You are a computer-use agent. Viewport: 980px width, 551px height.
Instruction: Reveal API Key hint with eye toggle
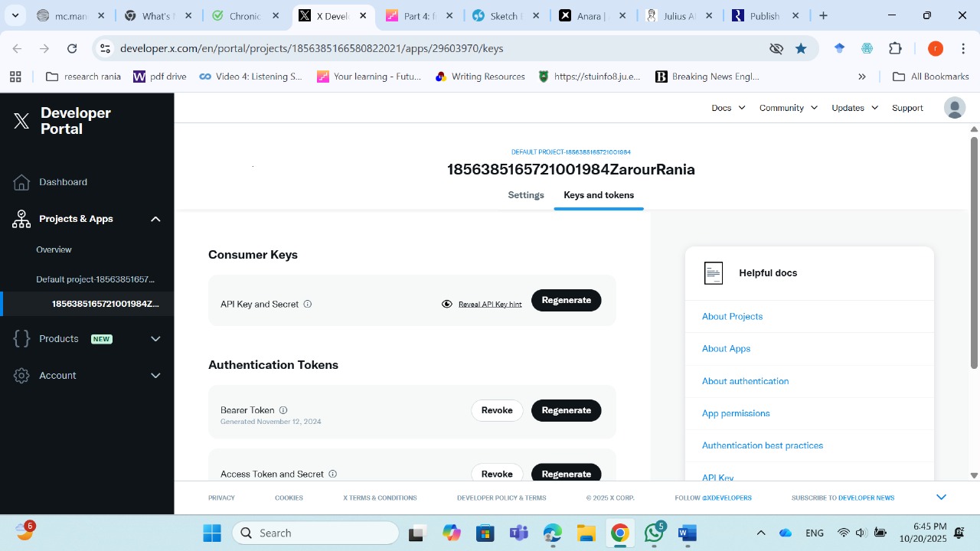(447, 304)
